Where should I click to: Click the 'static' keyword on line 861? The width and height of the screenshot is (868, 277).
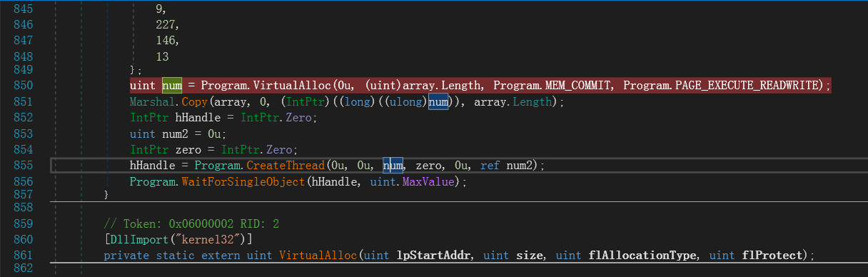click(x=175, y=255)
